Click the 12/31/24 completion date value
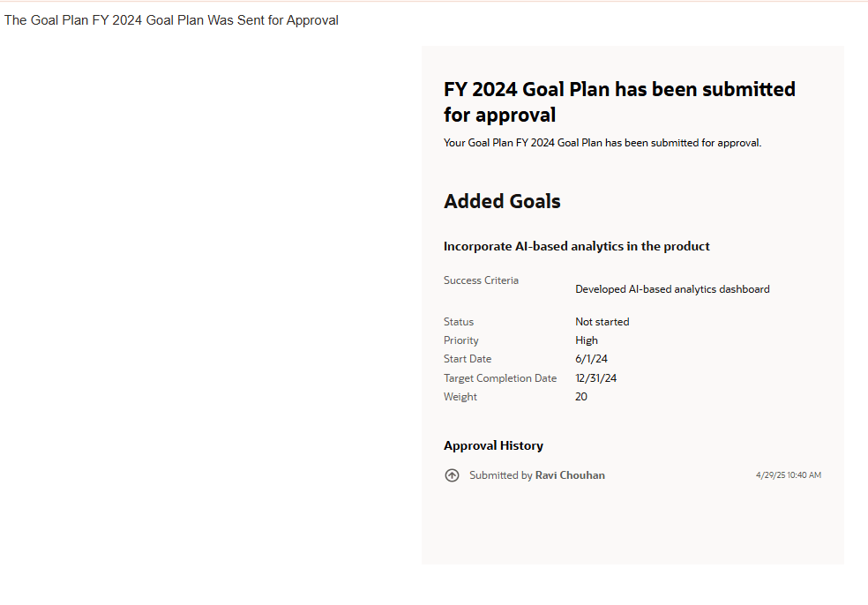Image resolution: width=868 pixels, height=605 pixels. (x=596, y=378)
